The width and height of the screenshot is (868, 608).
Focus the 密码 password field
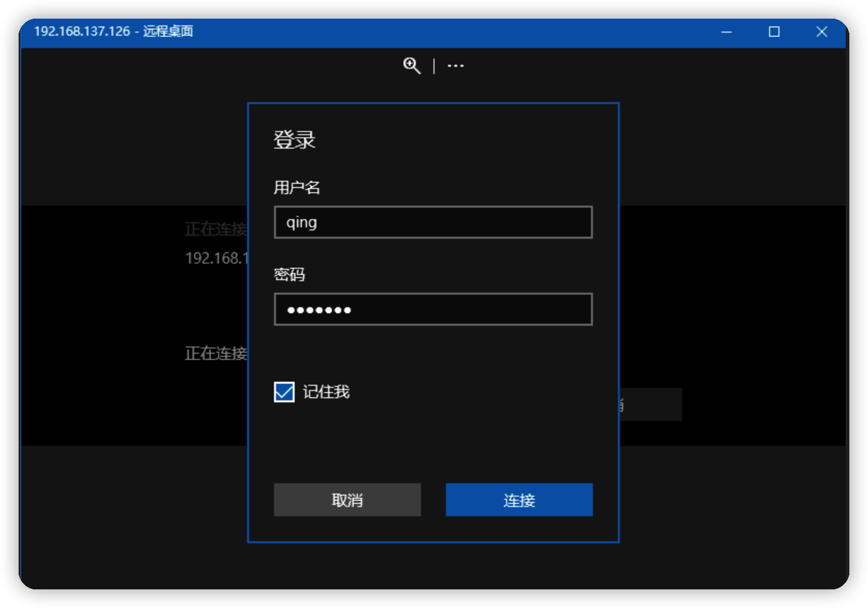tap(433, 309)
